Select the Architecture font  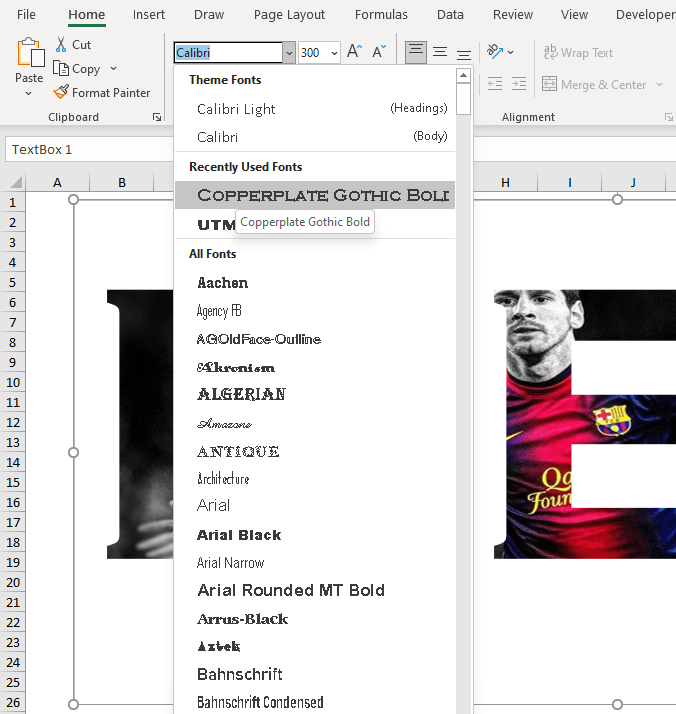[x=315, y=479]
